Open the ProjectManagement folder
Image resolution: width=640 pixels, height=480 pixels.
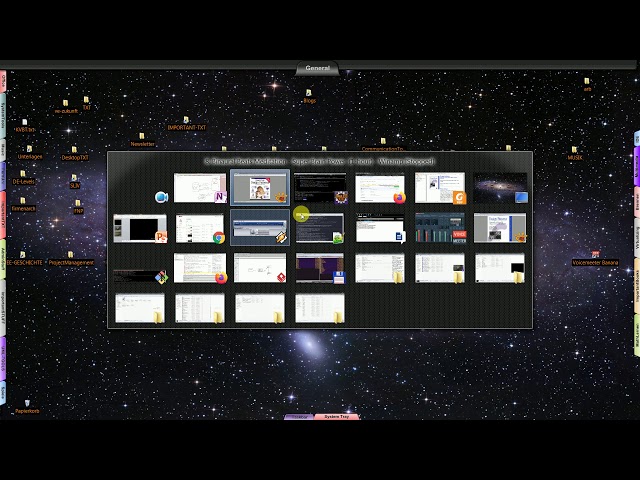point(71,258)
